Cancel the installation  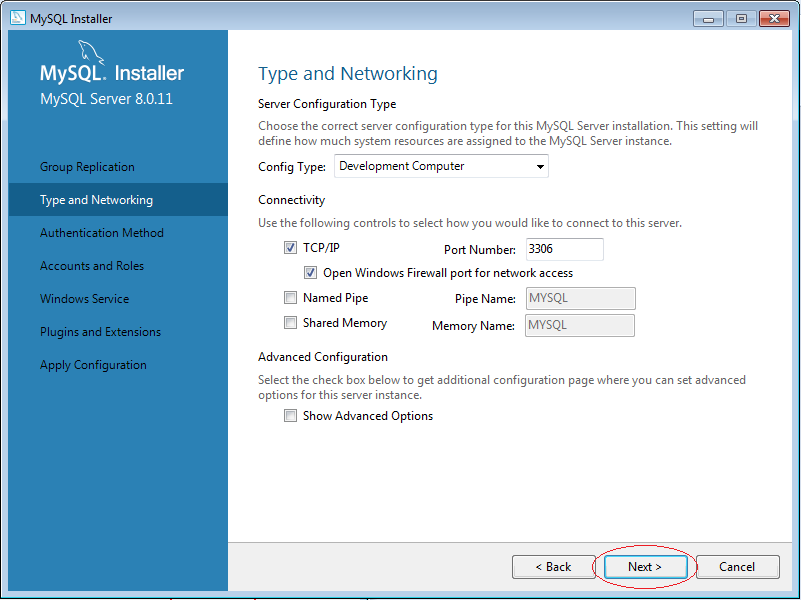738,567
